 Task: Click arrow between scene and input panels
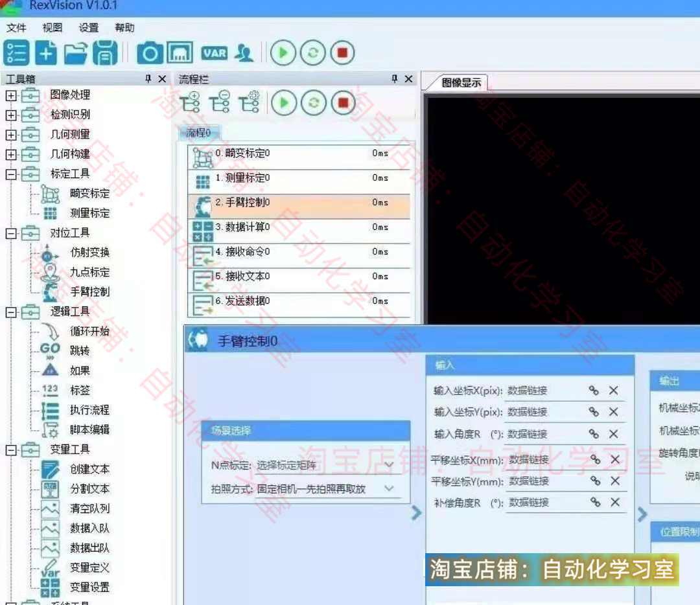coord(416,512)
